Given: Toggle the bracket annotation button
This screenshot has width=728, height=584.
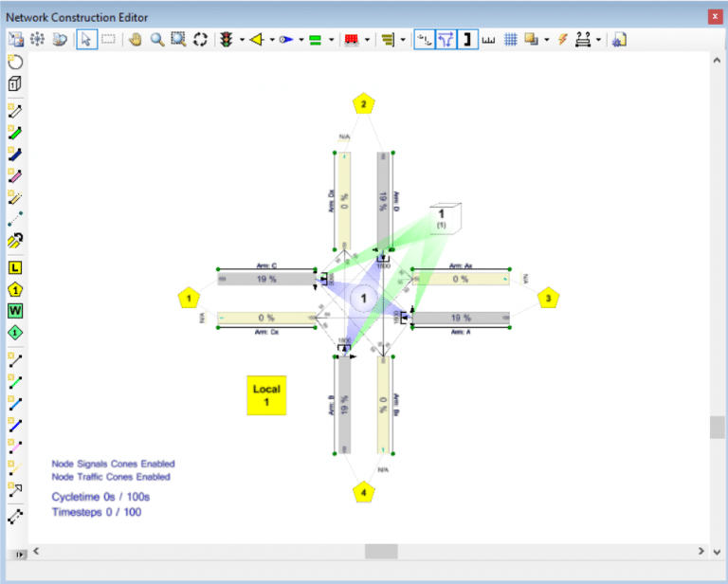Looking at the screenshot, I should 467,40.
